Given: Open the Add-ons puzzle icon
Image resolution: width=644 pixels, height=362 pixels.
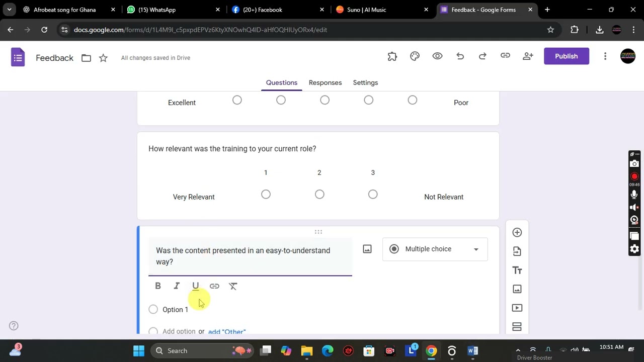Looking at the screenshot, I should (392, 56).
